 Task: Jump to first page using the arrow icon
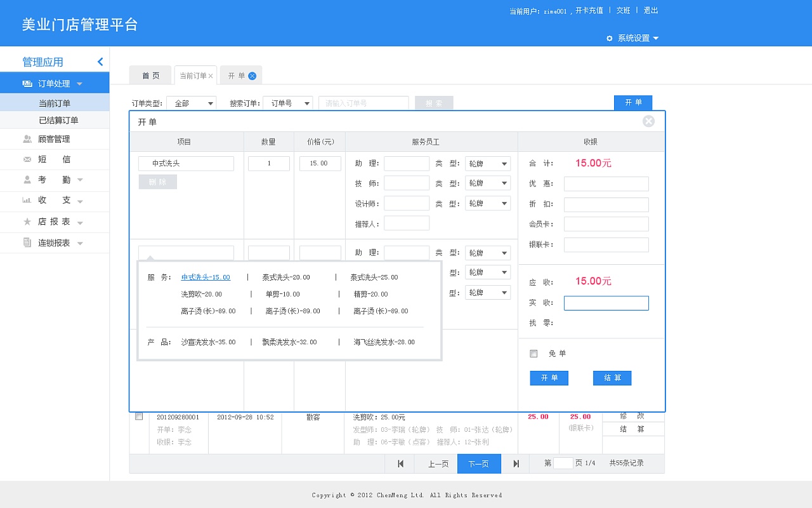(x=400, y=464)
